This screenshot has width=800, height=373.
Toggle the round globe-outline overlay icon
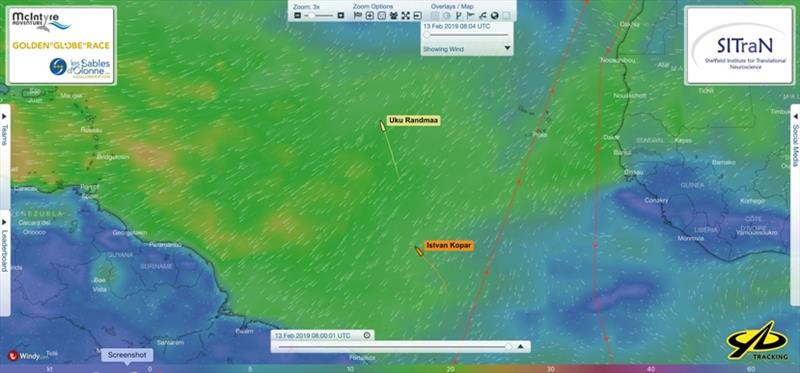coord(446,15)
